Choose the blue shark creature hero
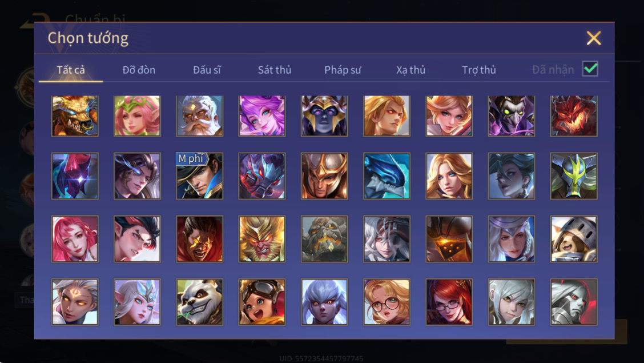This screenshot has width=644, height=363. point(387,176)
